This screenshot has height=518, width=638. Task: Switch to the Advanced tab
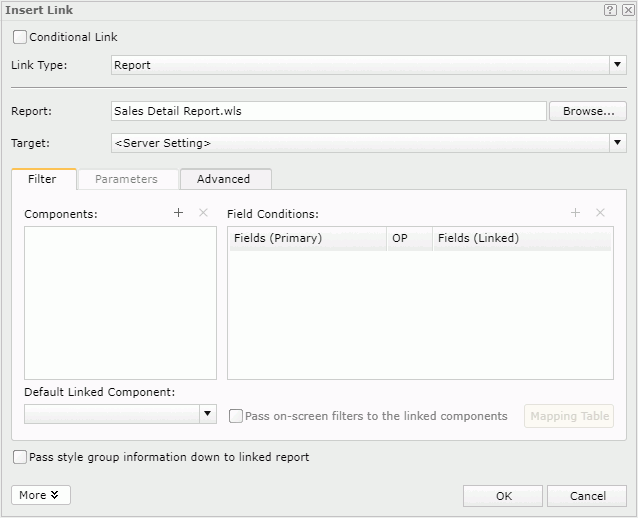pos(224,179)
